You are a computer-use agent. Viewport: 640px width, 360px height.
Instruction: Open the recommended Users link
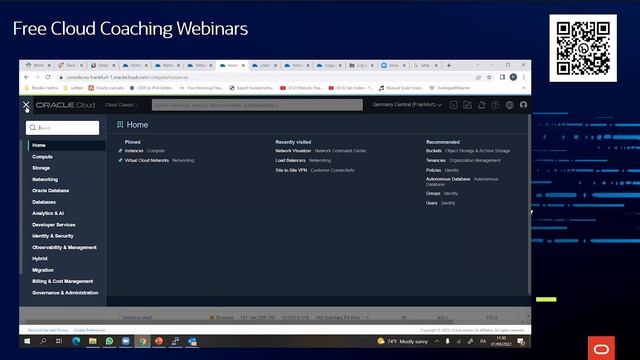pos(431,203)
